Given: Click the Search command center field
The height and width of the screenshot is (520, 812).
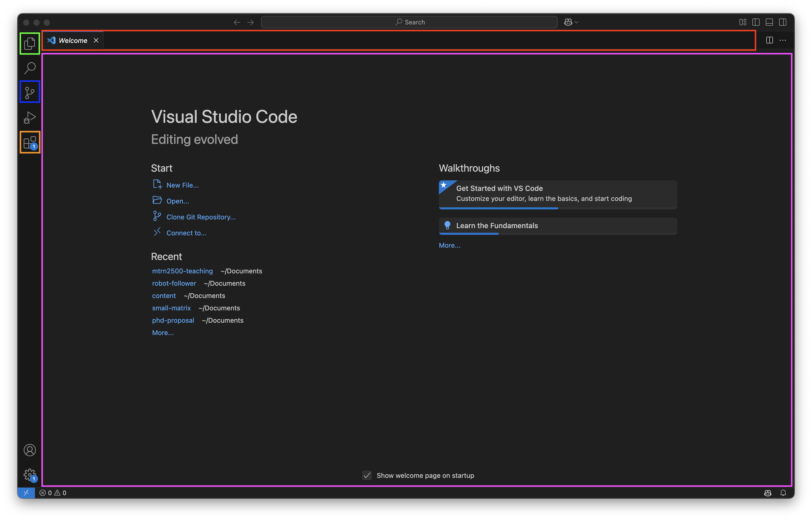Looking at the screenshot, I should 409,22.
